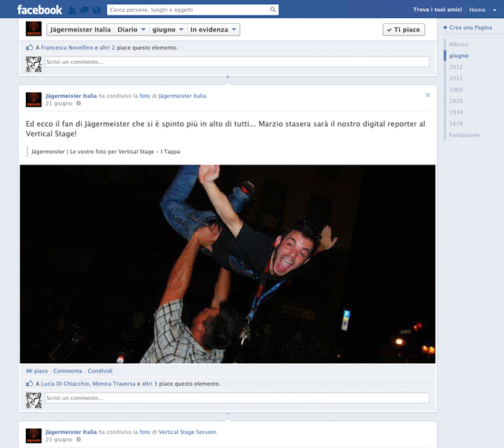
Task: Click the public audience gear icon under 21 giugno
Action: point(78,104)
